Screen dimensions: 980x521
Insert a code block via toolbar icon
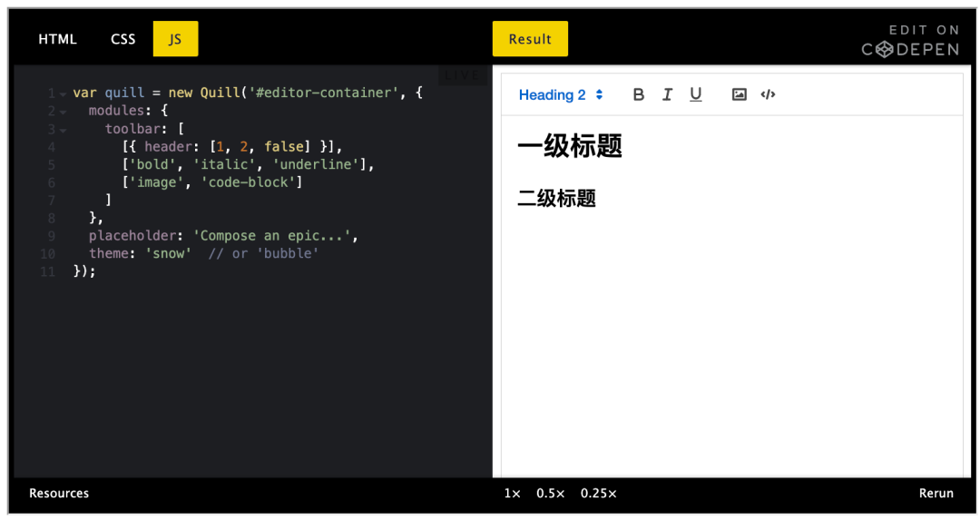tap(768, 94)
